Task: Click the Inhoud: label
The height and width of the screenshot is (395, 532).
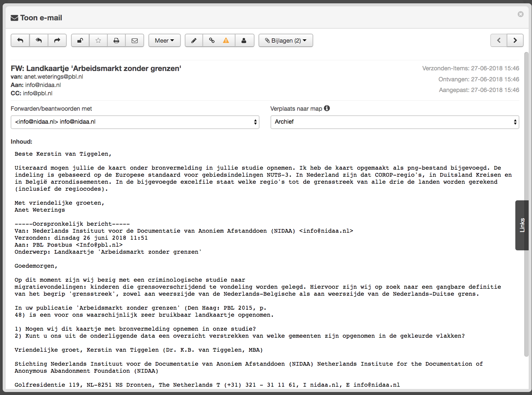Action: 21,142
